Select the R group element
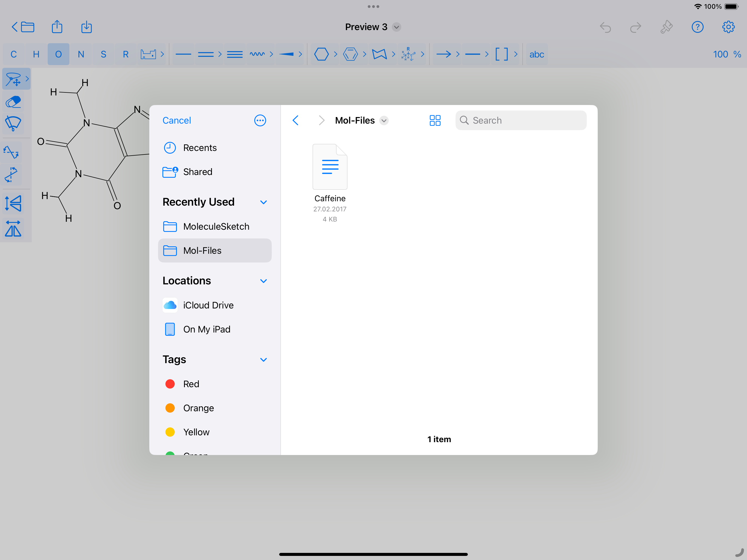This screenshot has height=560, width=747. pyautogui.click(x=126, y=54)
